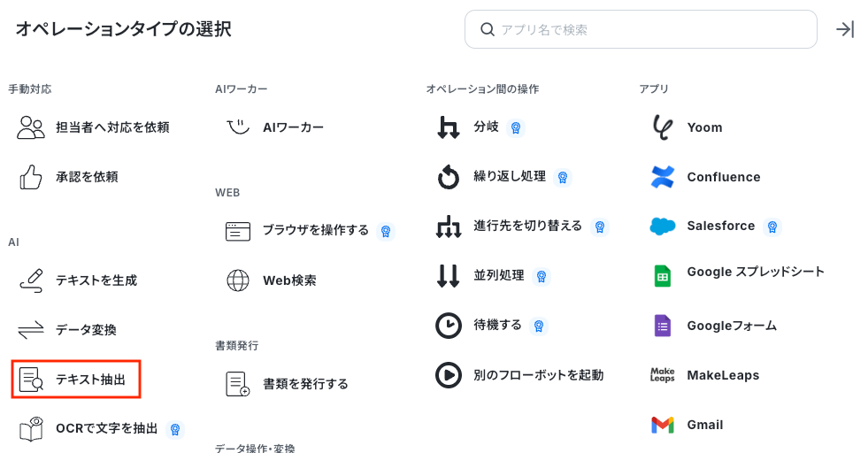Collapse the panel with the arrow-bar icon

coord(845,29)
